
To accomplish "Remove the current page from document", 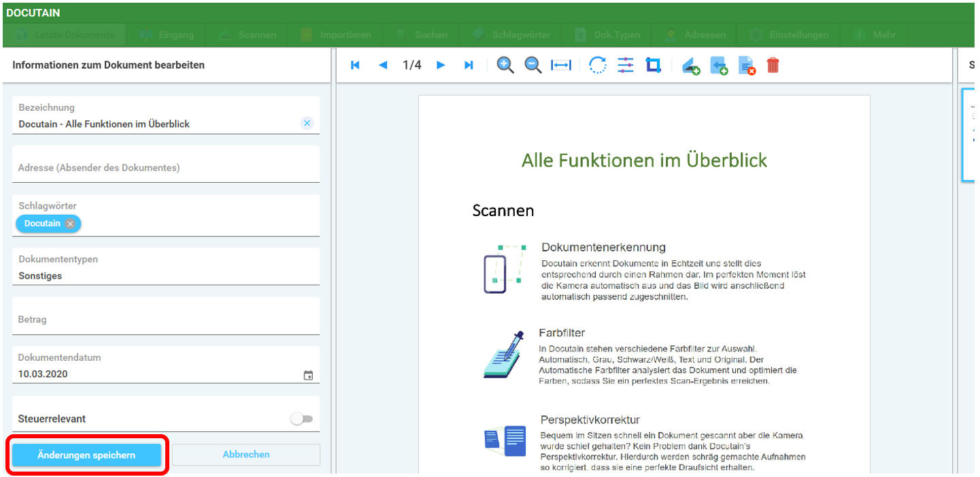I will (747, 66).
